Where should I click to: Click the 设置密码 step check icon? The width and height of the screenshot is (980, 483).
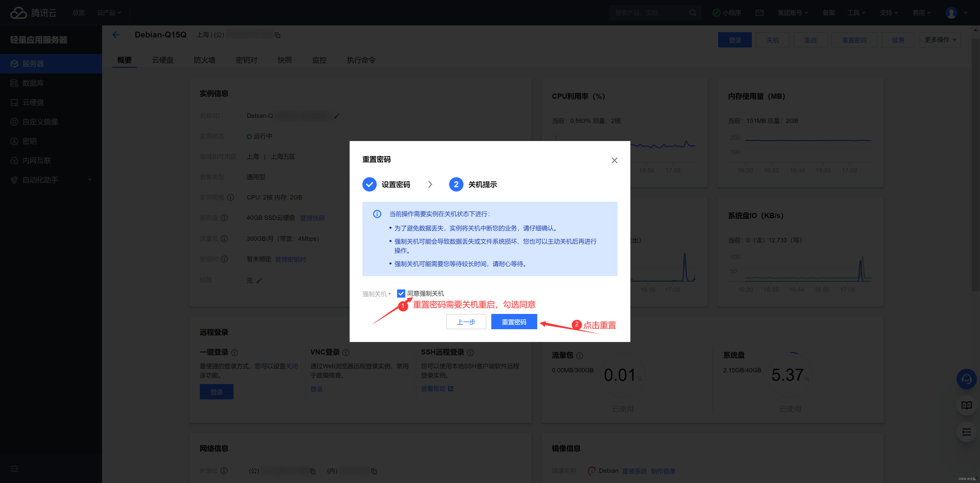pyautogui.click(x=369, y=184)
